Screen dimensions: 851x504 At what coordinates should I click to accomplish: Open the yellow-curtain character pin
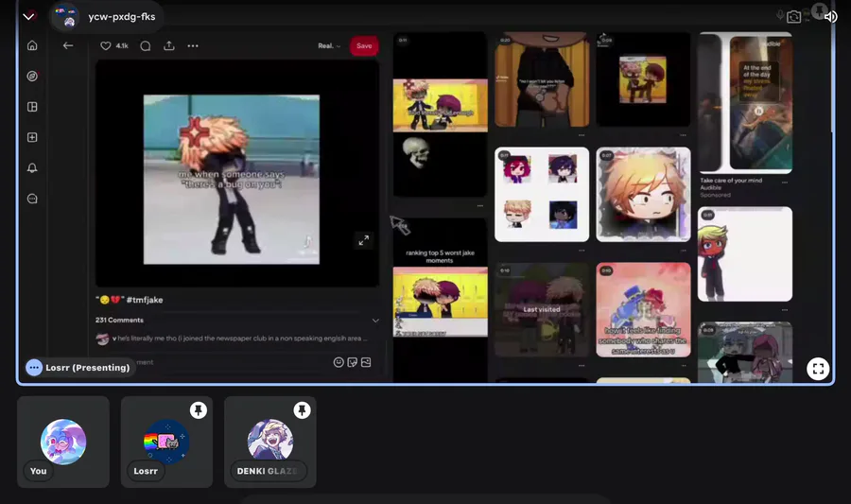(542, 79)
